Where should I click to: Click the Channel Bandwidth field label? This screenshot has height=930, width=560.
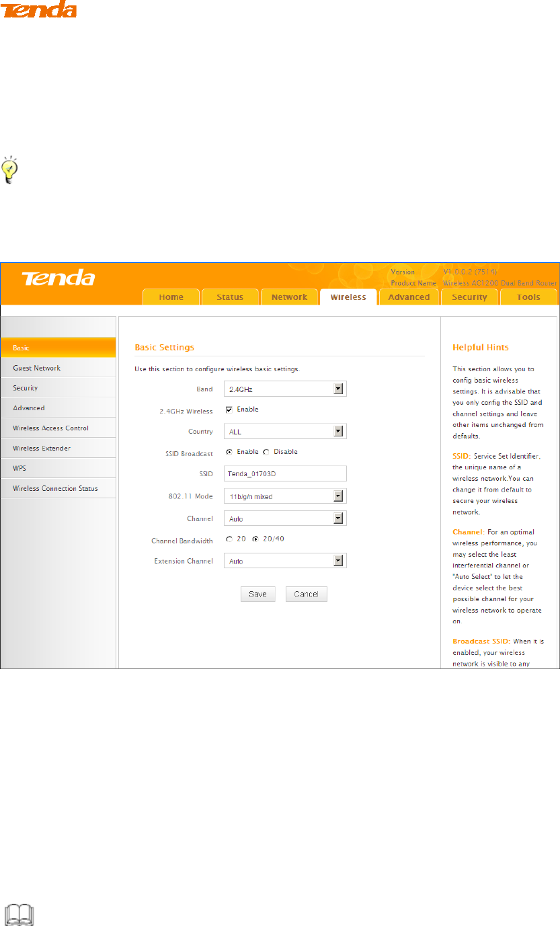182,540
